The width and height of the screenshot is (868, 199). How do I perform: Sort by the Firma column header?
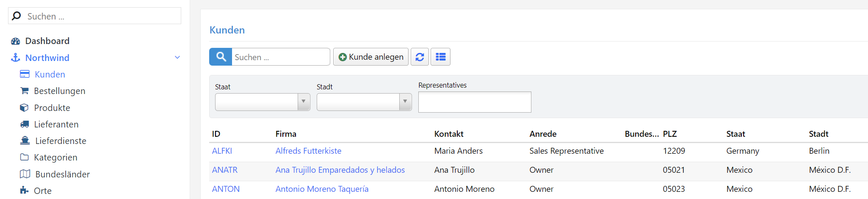coord(286,134)
